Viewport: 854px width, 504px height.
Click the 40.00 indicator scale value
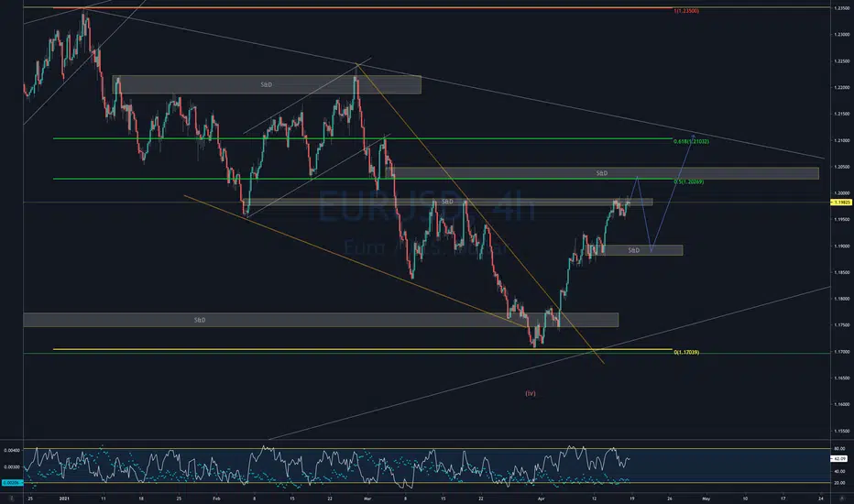pyautogui.click(x=840, y=472)
